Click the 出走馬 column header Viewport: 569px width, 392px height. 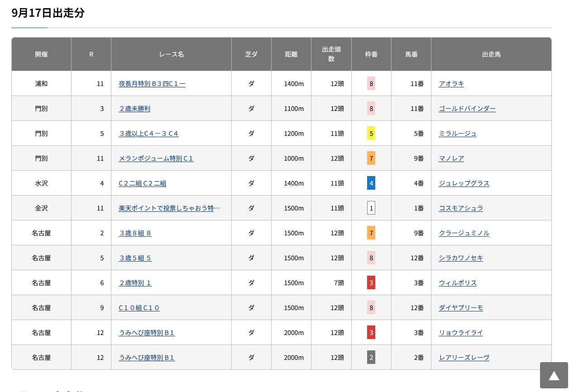pyautogui.click(x=491, y=54)
